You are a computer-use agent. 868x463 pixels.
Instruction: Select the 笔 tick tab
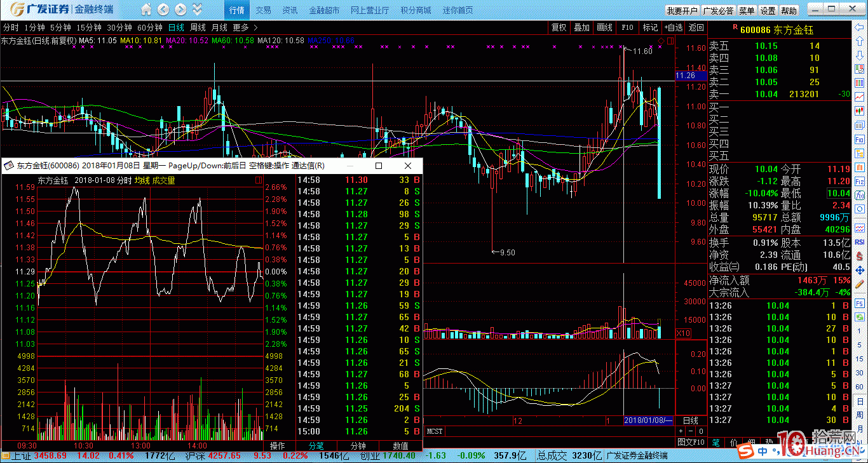point(717,441)
